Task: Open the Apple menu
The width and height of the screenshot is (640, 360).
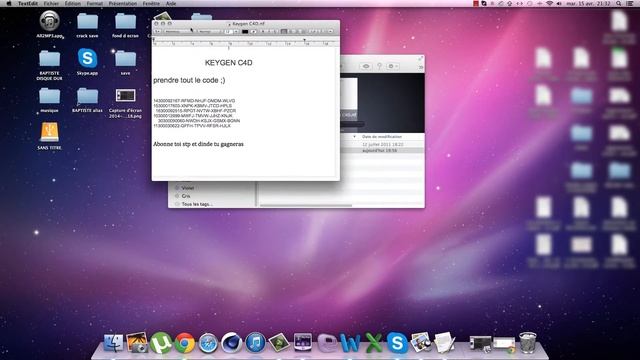Action: (x=9, y=3)
